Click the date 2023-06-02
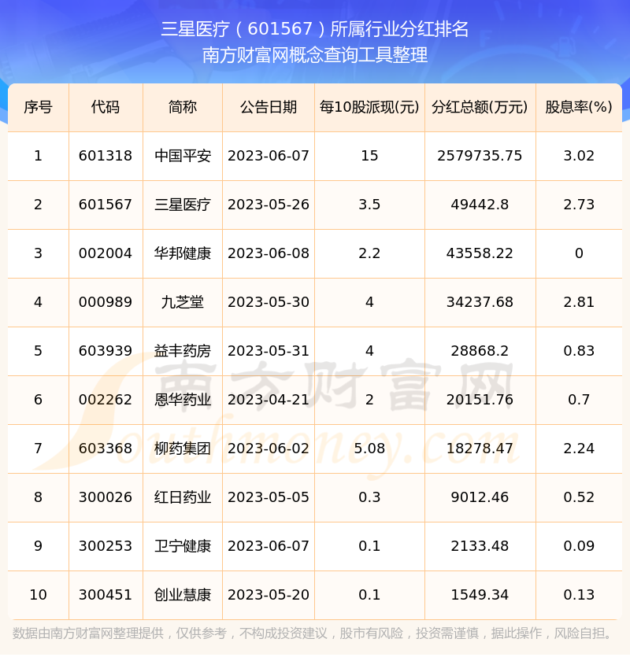The image size is (630, 672). [x=269, y=449]
